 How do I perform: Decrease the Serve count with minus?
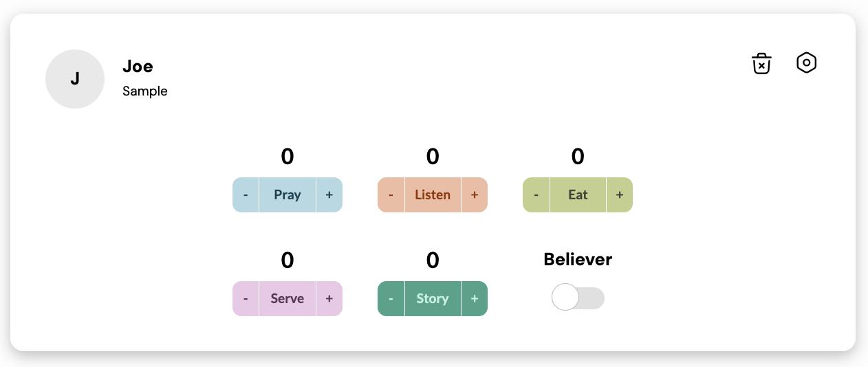click(246, 298)
